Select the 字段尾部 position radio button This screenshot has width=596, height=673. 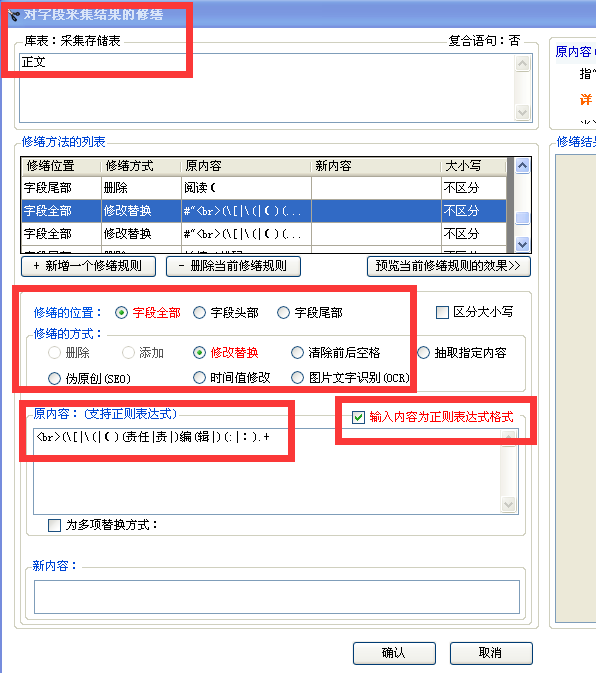[x=283, y=313]
